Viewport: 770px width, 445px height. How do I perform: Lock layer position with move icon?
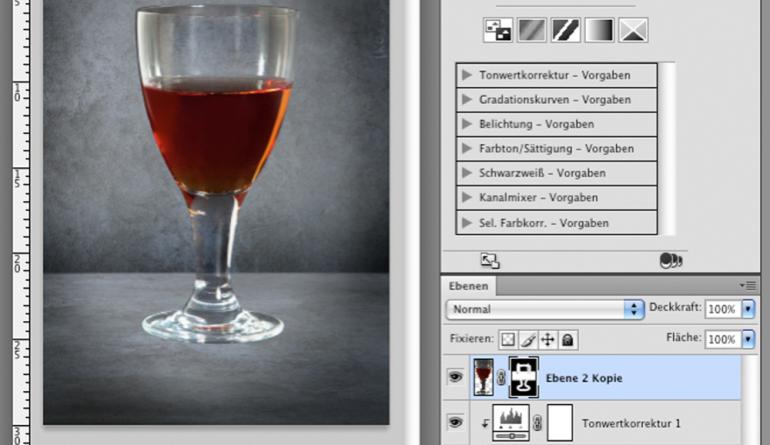tap(548, 339)
